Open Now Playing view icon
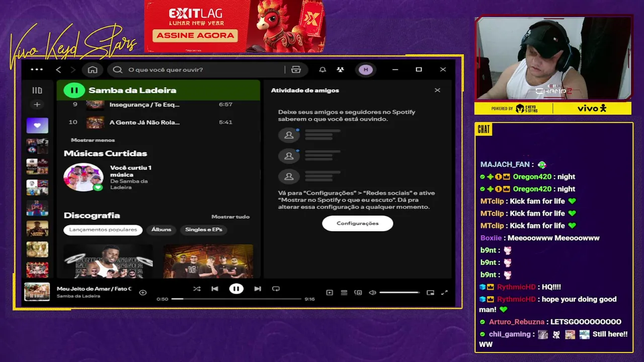The height and width of the screenshot is (362, 644). click(x=330, y=293)
